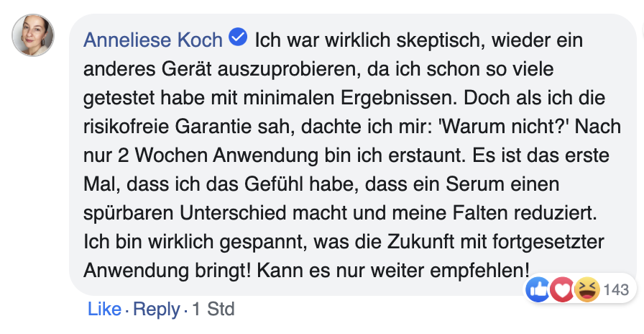Open the 143 reactions count
Screen dimensions: 644x334
pos(616,290)
